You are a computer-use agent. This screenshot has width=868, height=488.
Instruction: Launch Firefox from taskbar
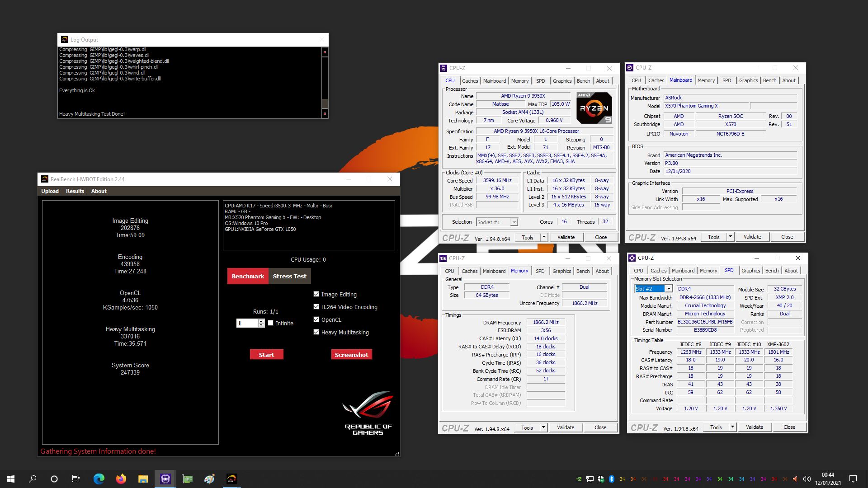(x=121, y=479)
